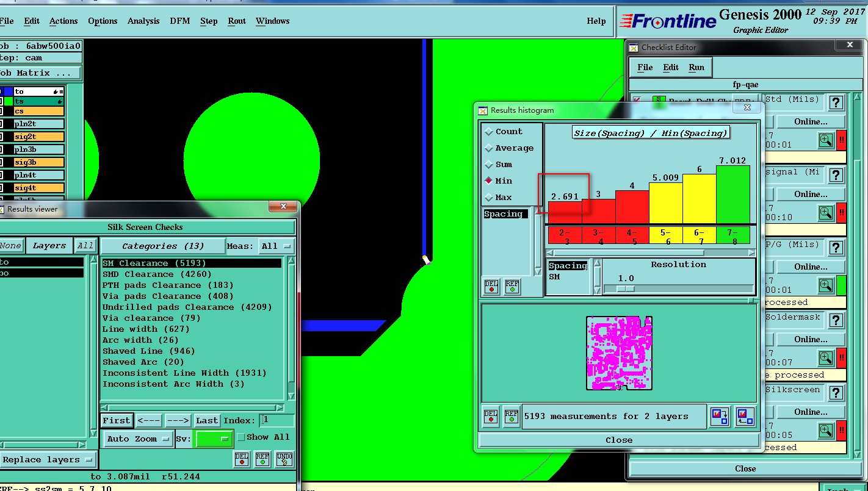Click Close button in Checklist Editor
Image resolution: width=868 pixels, height=491 pixels.
pos(745,468)
